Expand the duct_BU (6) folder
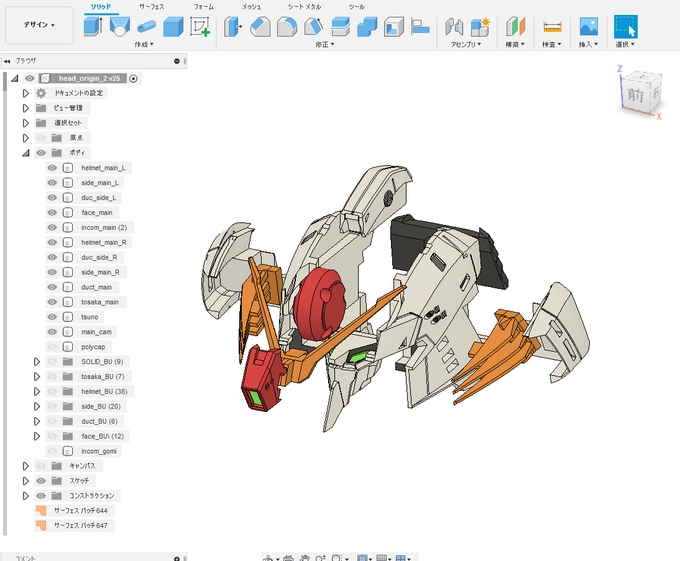Image resolution: width=680 pixels, height=561 pixels. tap(37, 421)
